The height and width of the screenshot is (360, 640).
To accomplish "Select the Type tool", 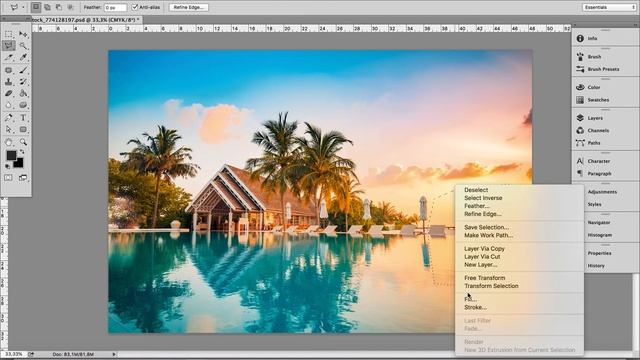I will [x=23, y=118].
